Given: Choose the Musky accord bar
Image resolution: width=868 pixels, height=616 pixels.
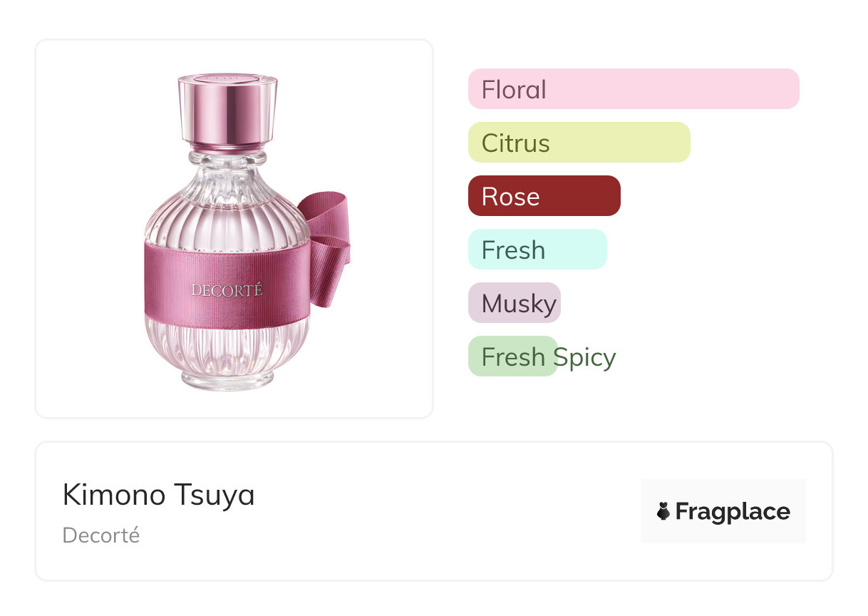Looking at the screenshot, I should click(x=515, y=303).
